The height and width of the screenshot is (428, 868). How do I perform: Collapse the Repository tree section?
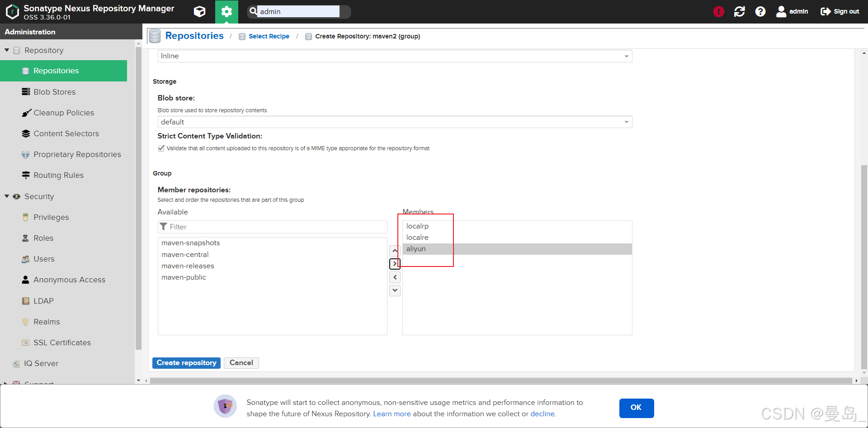(x=7, y=50)
